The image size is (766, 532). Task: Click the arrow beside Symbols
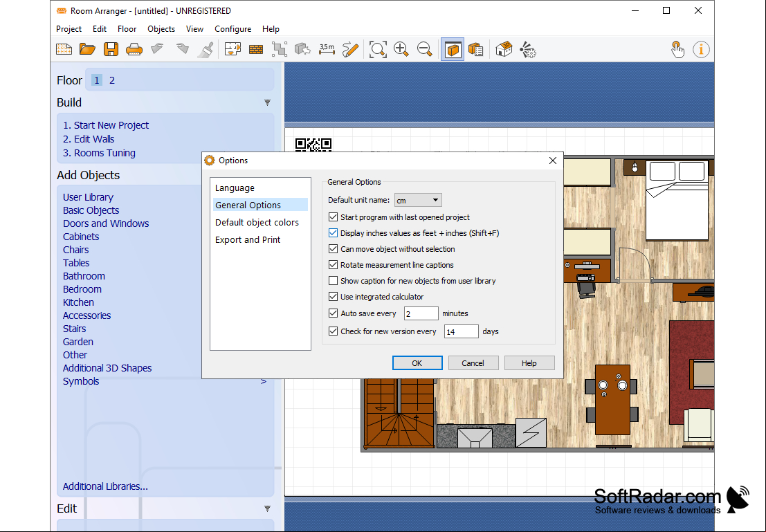click(x=264, y=382)
